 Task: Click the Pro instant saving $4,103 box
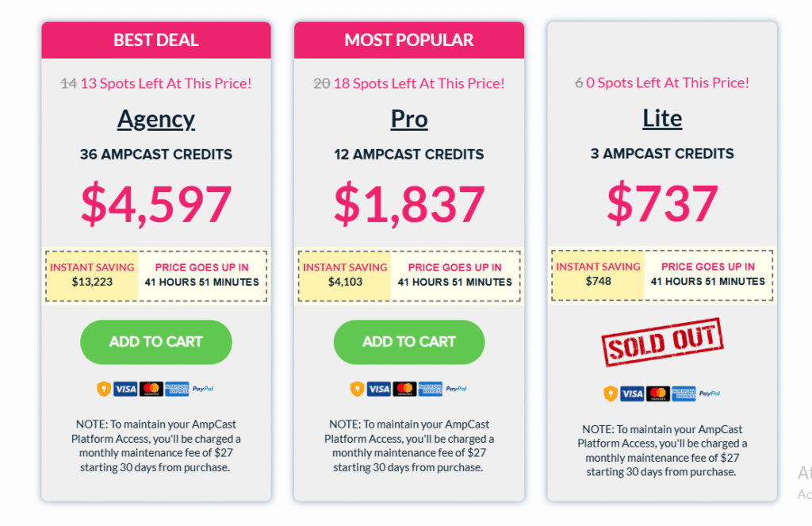click(345, 276)
